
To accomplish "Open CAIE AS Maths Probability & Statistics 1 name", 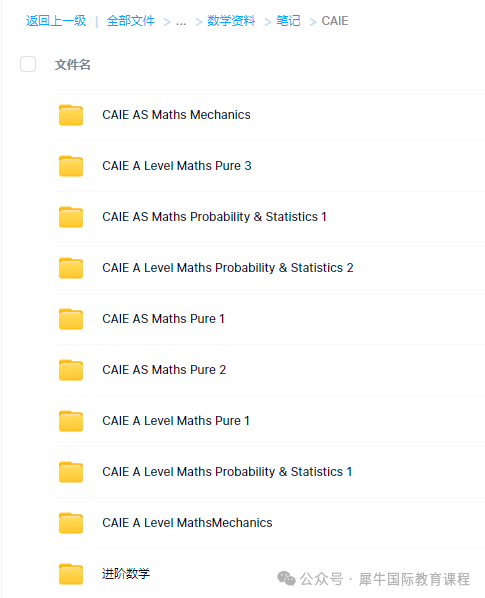I will tap(214, 217).
